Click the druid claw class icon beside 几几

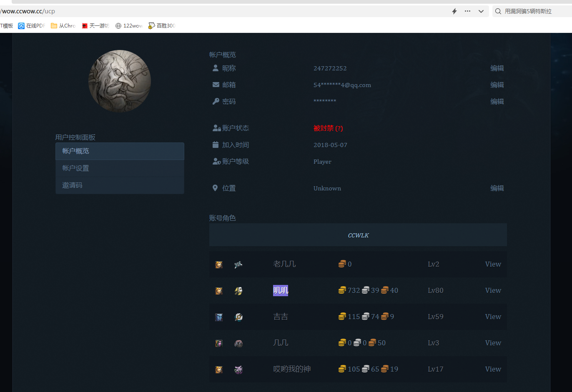(x=238, y=343)
